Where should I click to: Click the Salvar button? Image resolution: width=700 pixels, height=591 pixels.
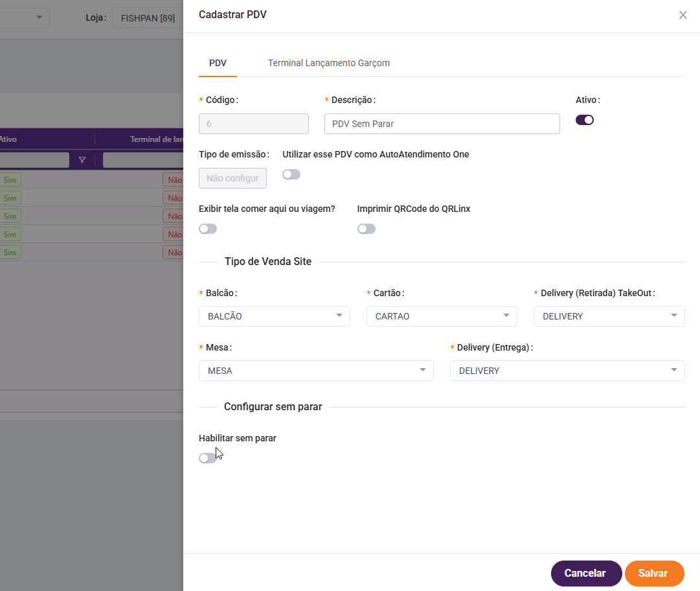pos(653,574)
